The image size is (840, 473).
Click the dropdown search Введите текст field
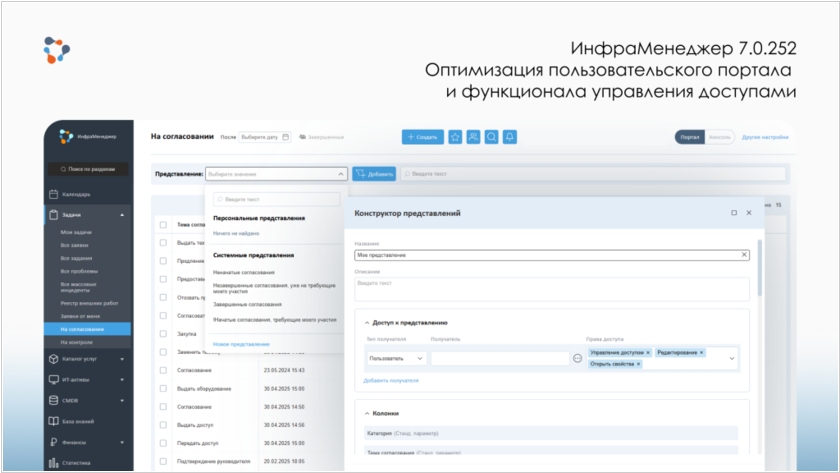276,199
